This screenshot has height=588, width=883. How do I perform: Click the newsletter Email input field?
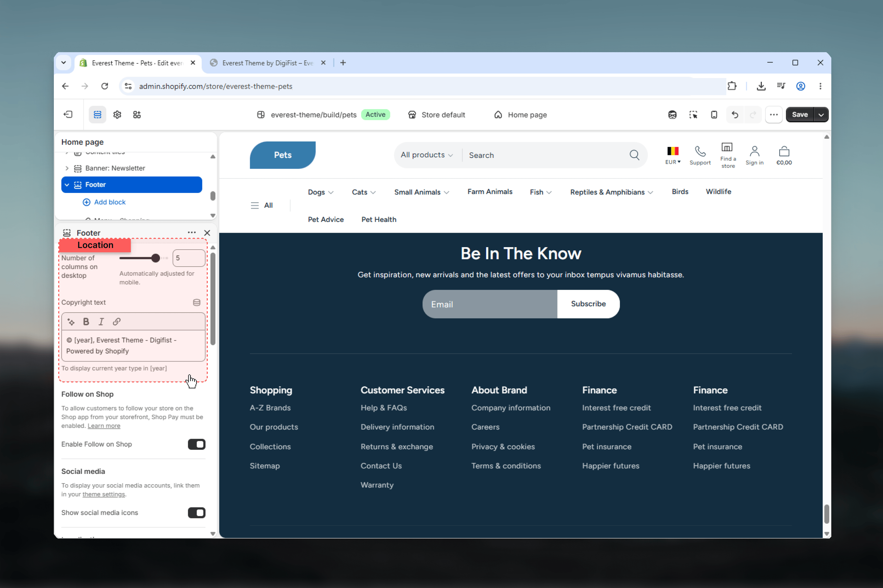490,304
